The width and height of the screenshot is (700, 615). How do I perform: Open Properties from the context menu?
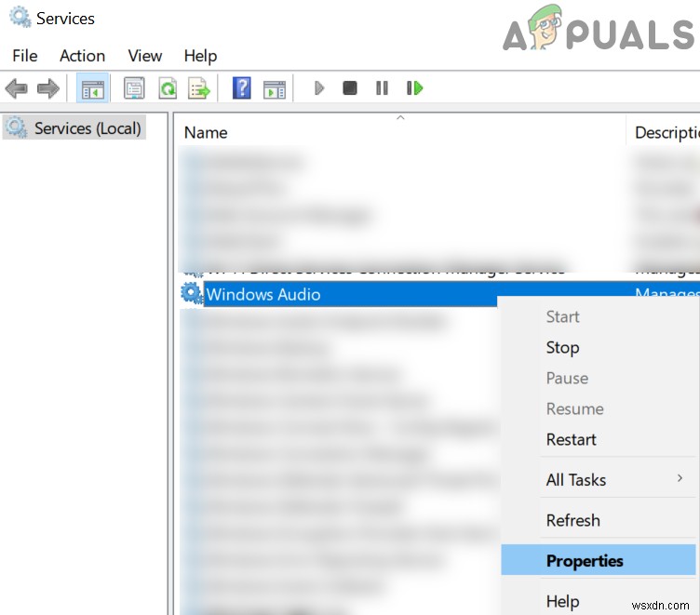tap(599, 560)
